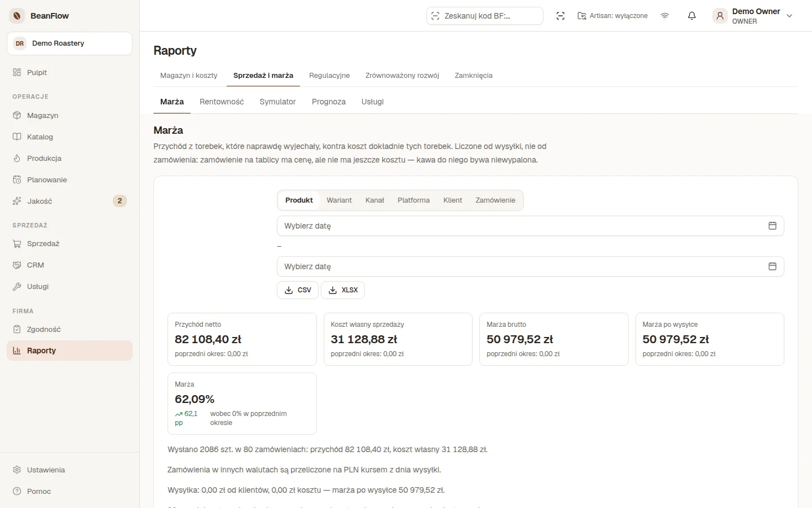Select Platforma grouping option
Screen dimensions: 812x508
[x=413, y=200]
